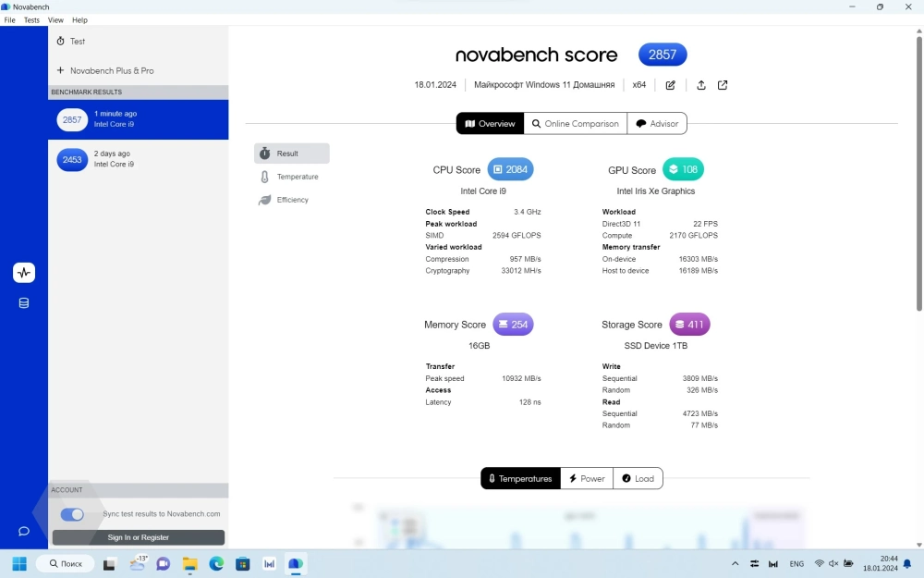The width and height of the screenshot is (924, 578).
Task: Show the Power chart tab
Action: [x=586, y=478]
